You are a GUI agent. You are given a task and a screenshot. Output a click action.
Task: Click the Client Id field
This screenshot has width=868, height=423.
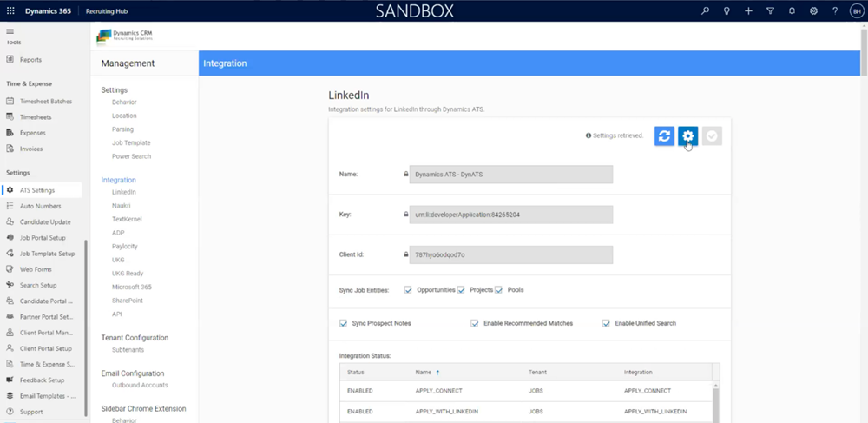tap(511, 254)
